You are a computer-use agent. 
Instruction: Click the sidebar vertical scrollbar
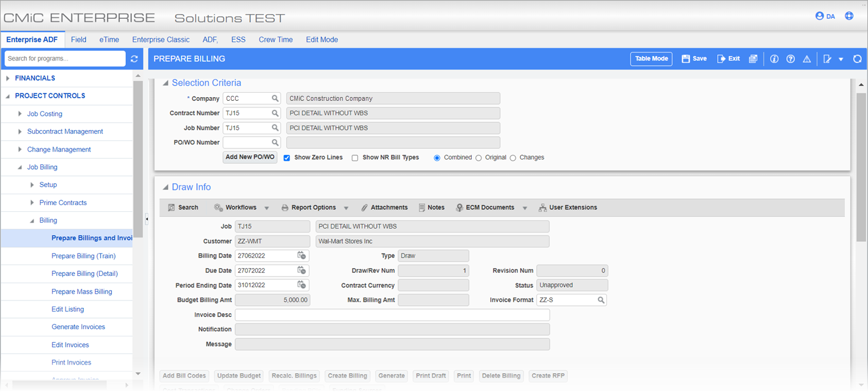click(x=138, y=159)
